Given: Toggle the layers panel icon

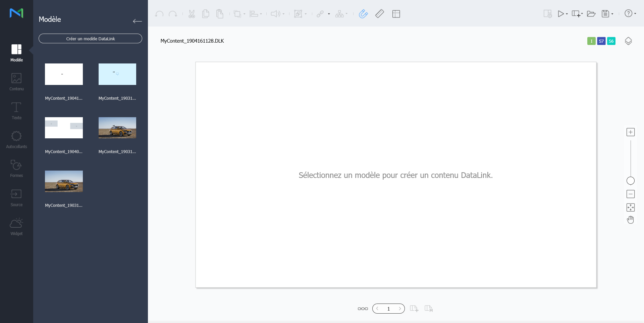Looking at the screenshot, I should pos(628,41).
